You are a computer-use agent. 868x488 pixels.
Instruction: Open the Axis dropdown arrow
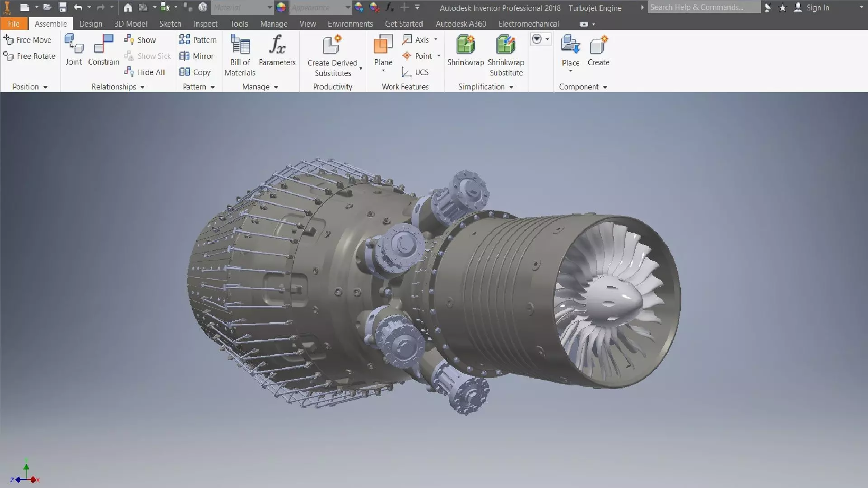click(x=436, y=40)
